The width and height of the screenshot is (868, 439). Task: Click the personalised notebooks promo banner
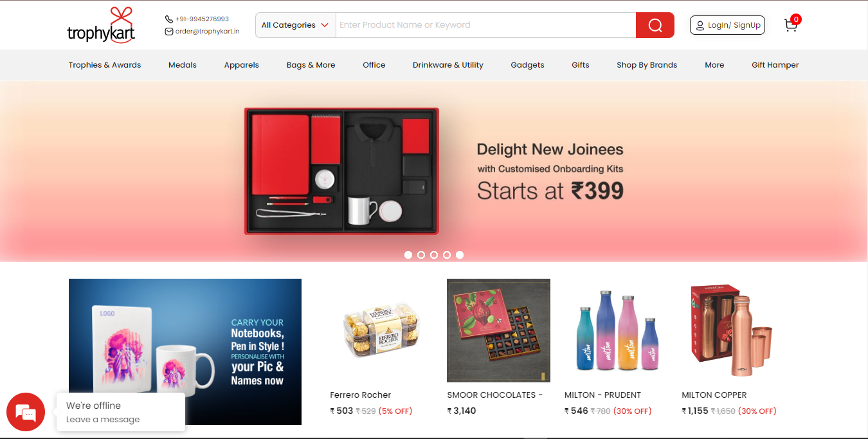click(185, 351)
